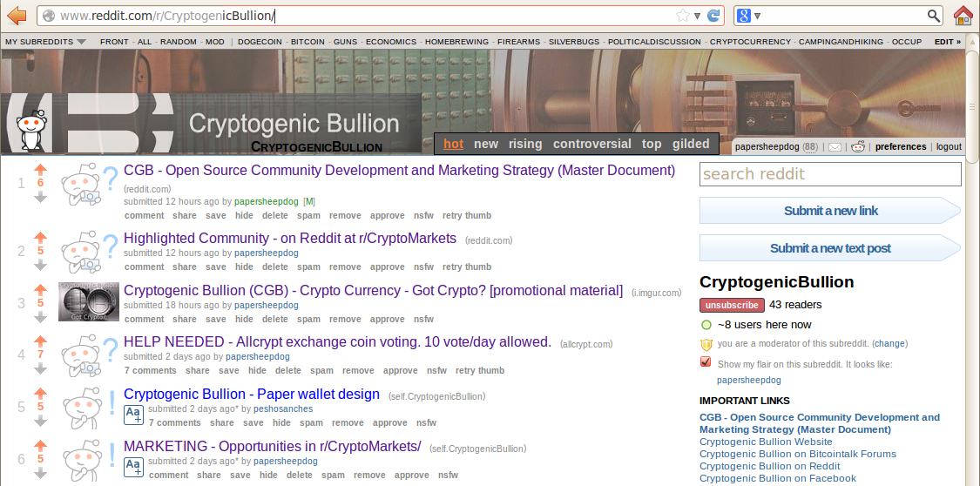Reload the page with the refresh icon
The width and height of the screenshot is (980, 486).
(713, 16)
